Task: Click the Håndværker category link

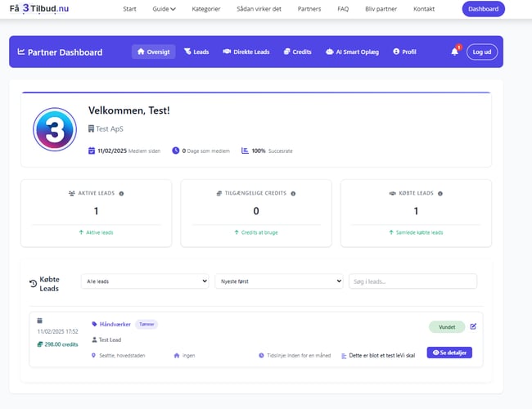Action: point(115,324)
